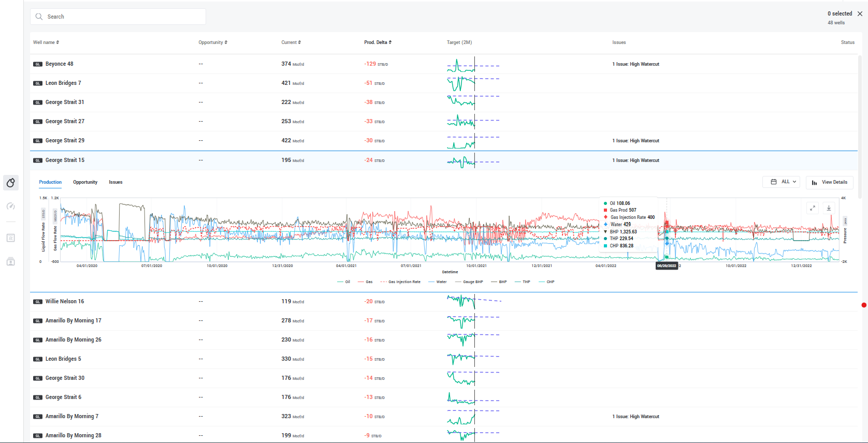Switch to the Opportunity tab
This screenshot has width=868, height=443.
click(85, 182)
